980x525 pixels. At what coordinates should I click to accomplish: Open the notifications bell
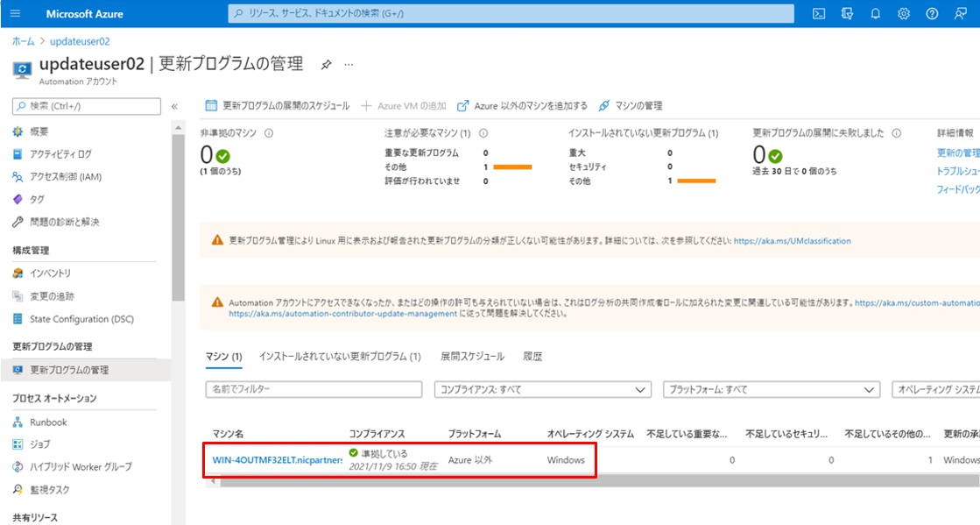(x=875, y=14)
